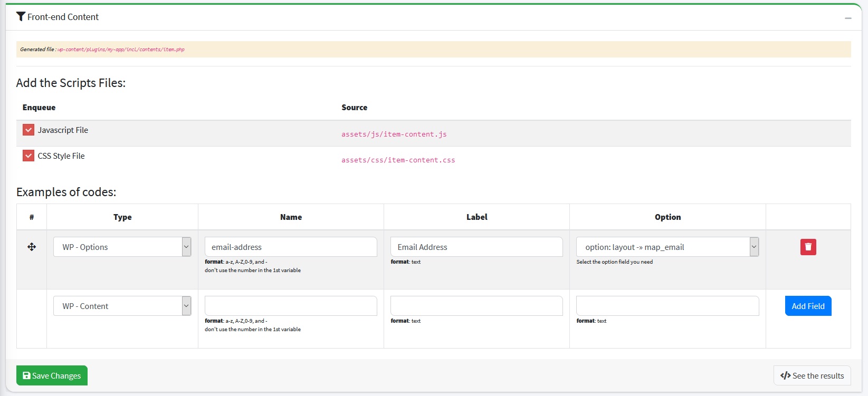The height and width of the screenshot is (396, 868).
Task: Click the See the results button
Action: [812, 375]
